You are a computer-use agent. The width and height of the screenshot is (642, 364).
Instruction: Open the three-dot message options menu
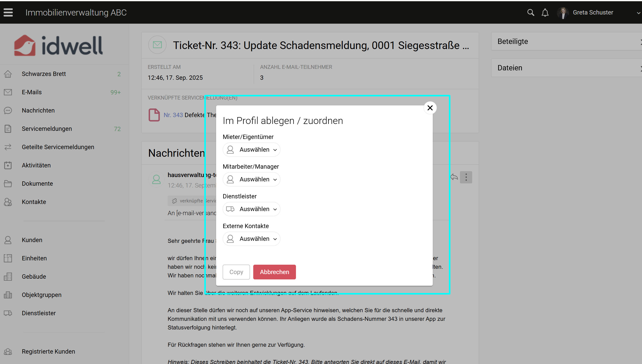(466, 177)
